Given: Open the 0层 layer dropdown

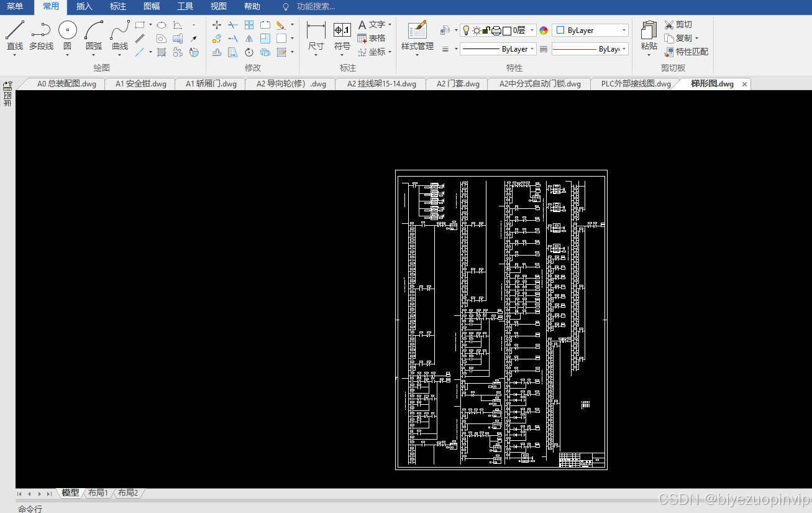Looking at the screenshot, I should click(x=532, y=30).
